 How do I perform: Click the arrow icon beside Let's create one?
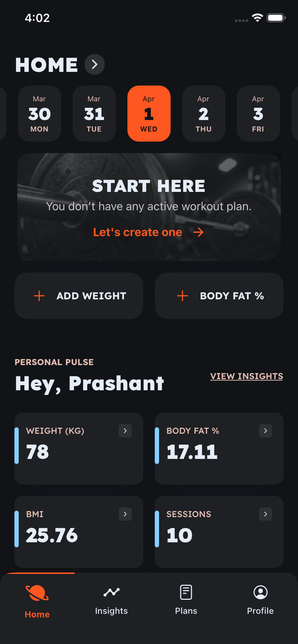tap(198, 232)
